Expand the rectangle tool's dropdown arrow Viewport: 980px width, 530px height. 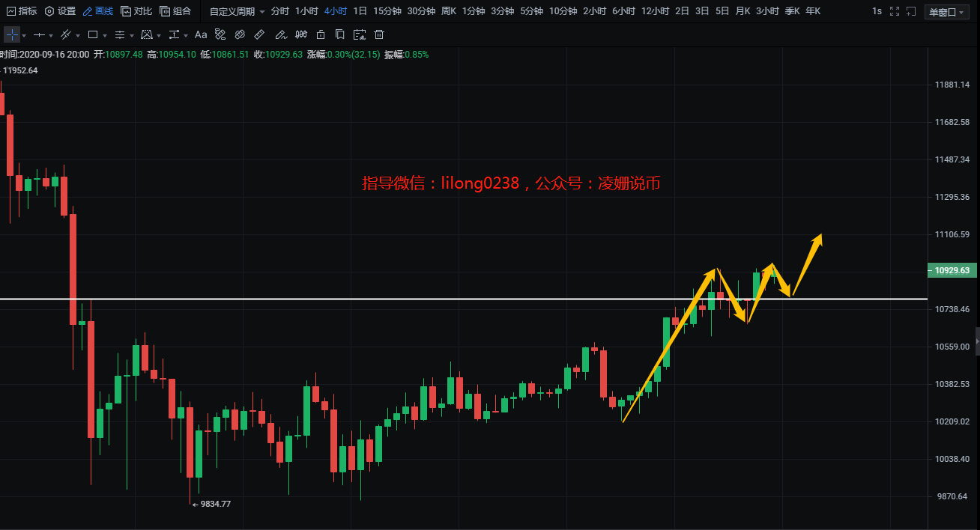click(106, 36)
